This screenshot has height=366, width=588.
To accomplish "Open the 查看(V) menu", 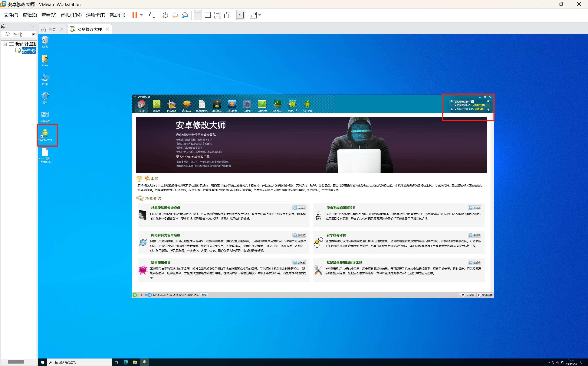I will click(49, 15).
